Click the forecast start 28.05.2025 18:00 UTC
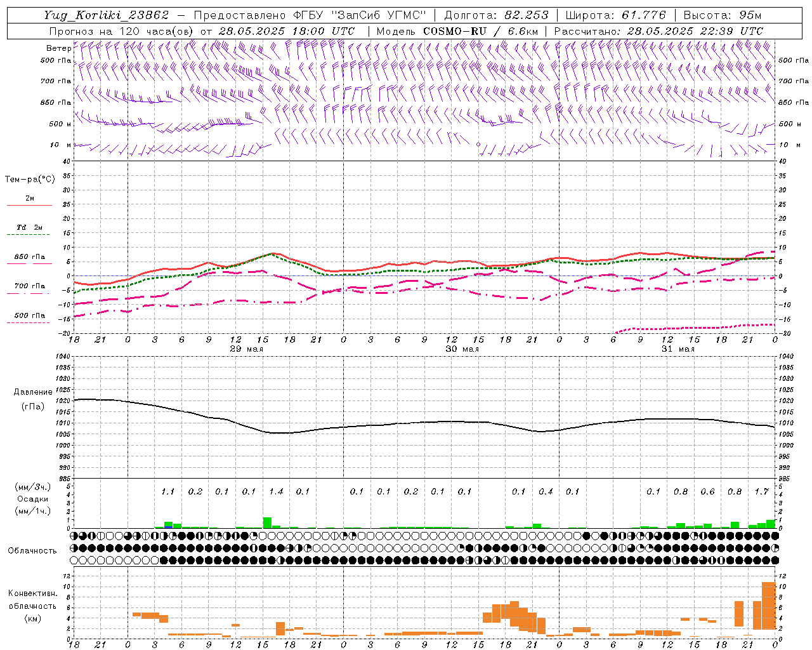The height and width of the screenshot is (650, 812). point(287,31)
